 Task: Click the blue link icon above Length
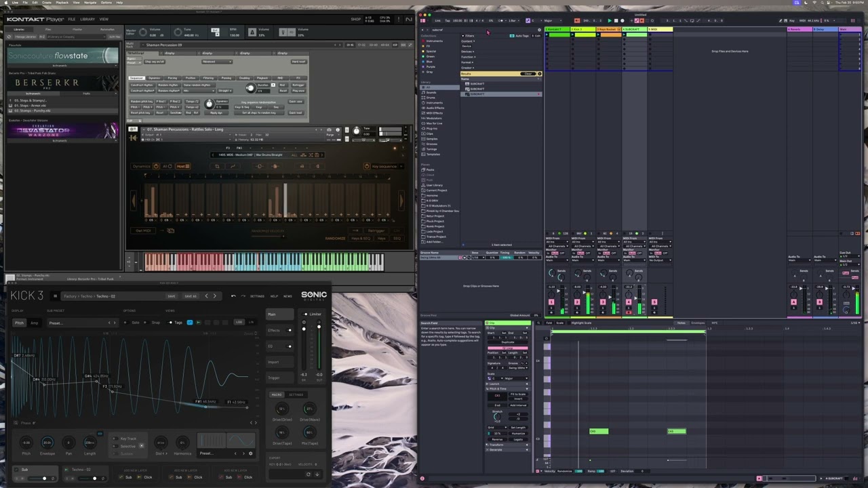coord(100,434)
